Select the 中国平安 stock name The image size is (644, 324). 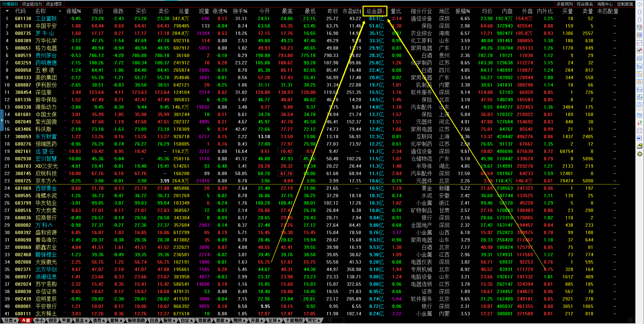click(x=46, y=26)
